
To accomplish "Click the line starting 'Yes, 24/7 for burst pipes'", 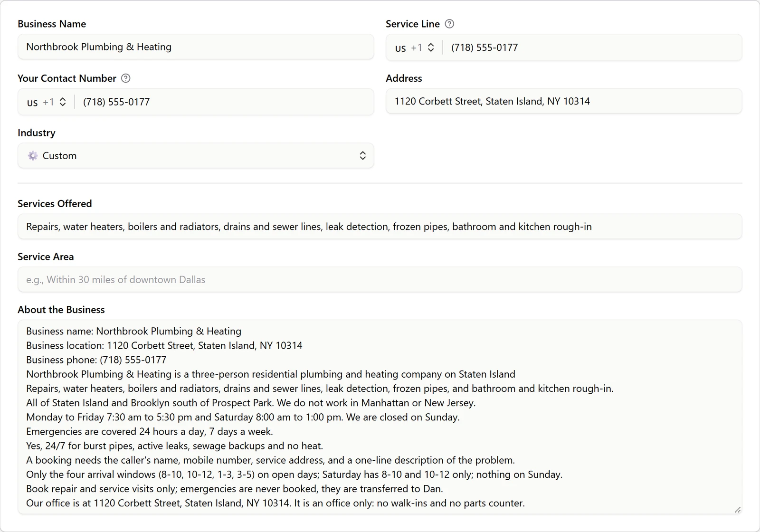I will click(175, 446).
